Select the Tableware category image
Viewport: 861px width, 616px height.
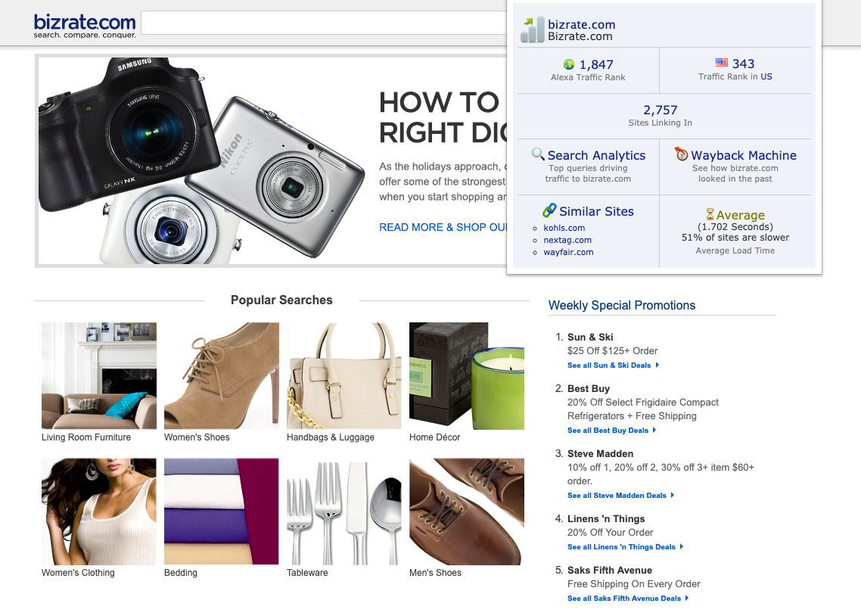(x=343, y=512)
